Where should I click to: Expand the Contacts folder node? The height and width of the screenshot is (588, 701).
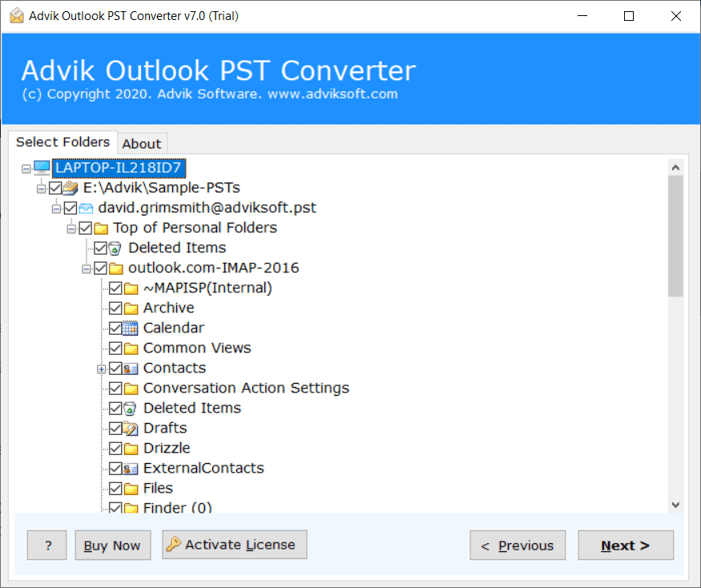(x=101, y=369)
